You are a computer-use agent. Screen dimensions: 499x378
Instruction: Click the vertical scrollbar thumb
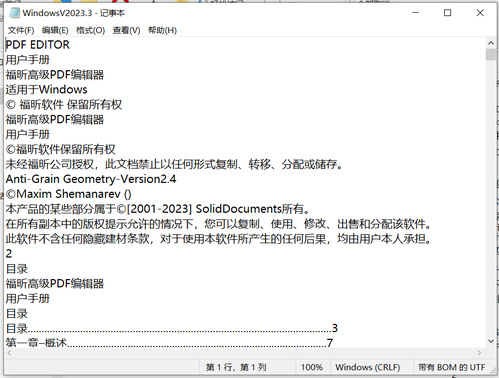coord(491,54)
